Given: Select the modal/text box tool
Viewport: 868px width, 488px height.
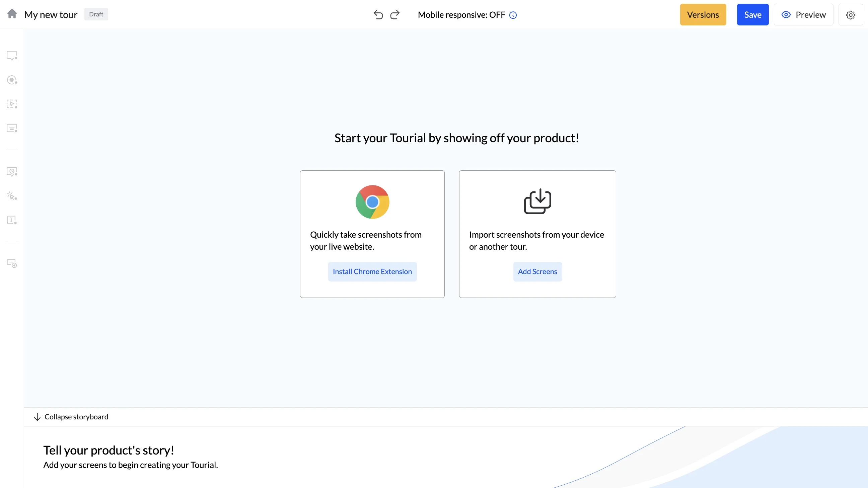Looking at the screenshot, I should (x=12, y=128).
